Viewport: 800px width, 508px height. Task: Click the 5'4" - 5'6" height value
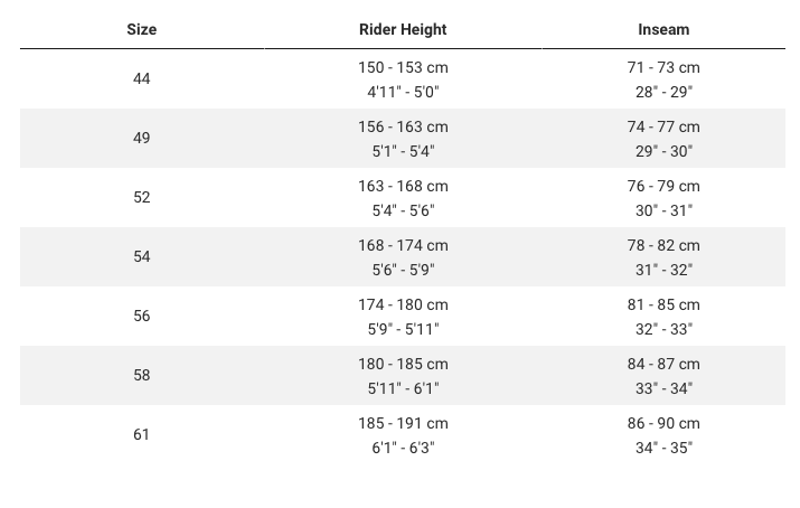pyautogui.click(x=403, y=210)
